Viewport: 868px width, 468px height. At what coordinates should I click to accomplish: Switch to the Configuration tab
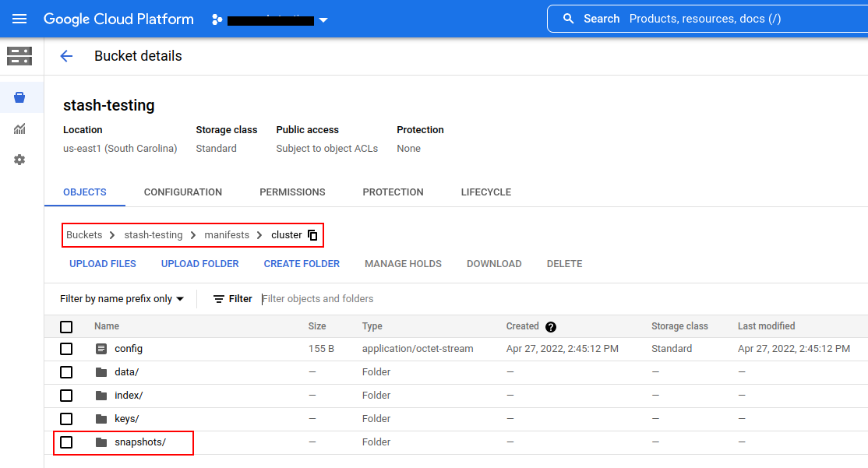point(183,192)
